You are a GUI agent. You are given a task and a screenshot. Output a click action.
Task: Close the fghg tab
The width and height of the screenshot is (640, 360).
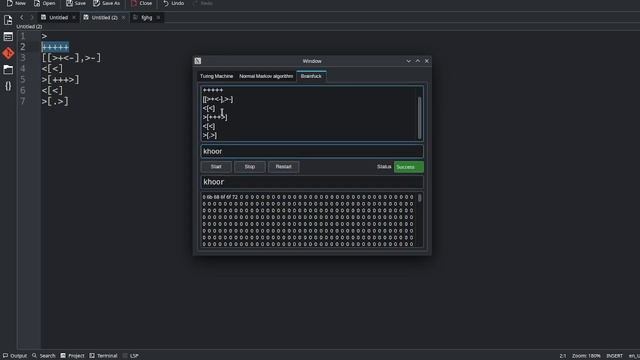tap(158, 18)
